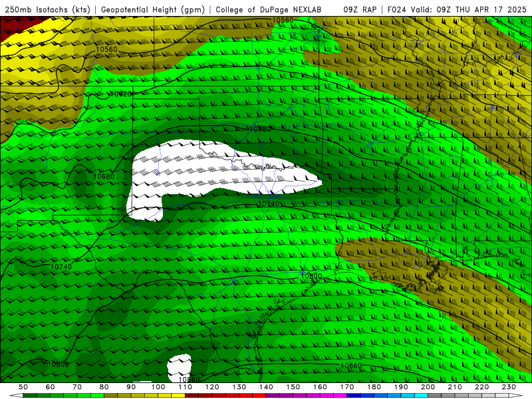Click the 10860 label right of the coastline
The image size is (532, 399).
tap(351, 365)
